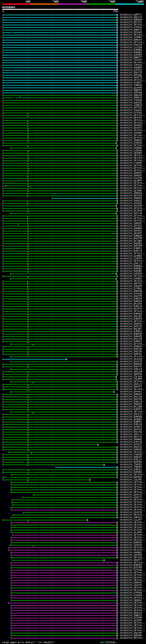Click hit label UniRef100_A7SFA1
The image size is (146, 644).
click(x=131, y=113)
